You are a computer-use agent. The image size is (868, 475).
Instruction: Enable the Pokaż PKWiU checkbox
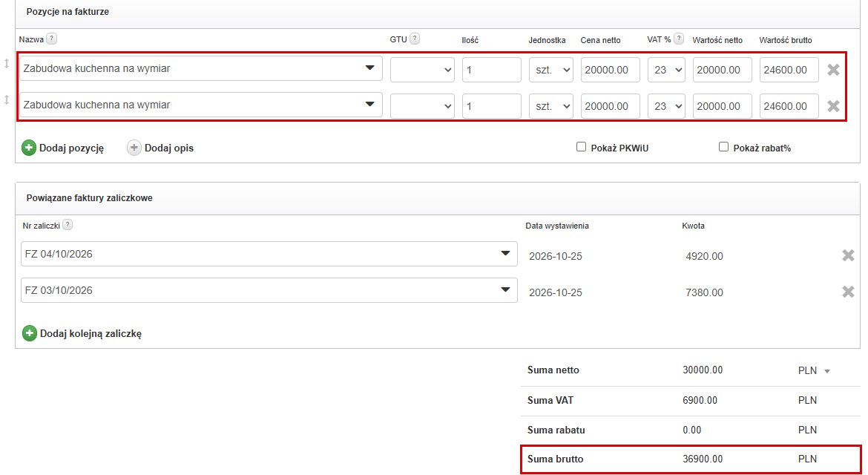tap(581, 147)
